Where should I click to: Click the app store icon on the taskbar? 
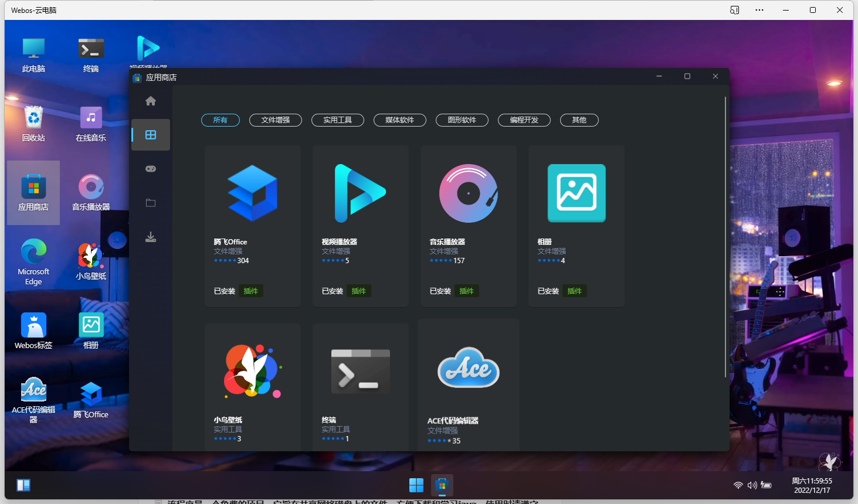pos(442,485)
